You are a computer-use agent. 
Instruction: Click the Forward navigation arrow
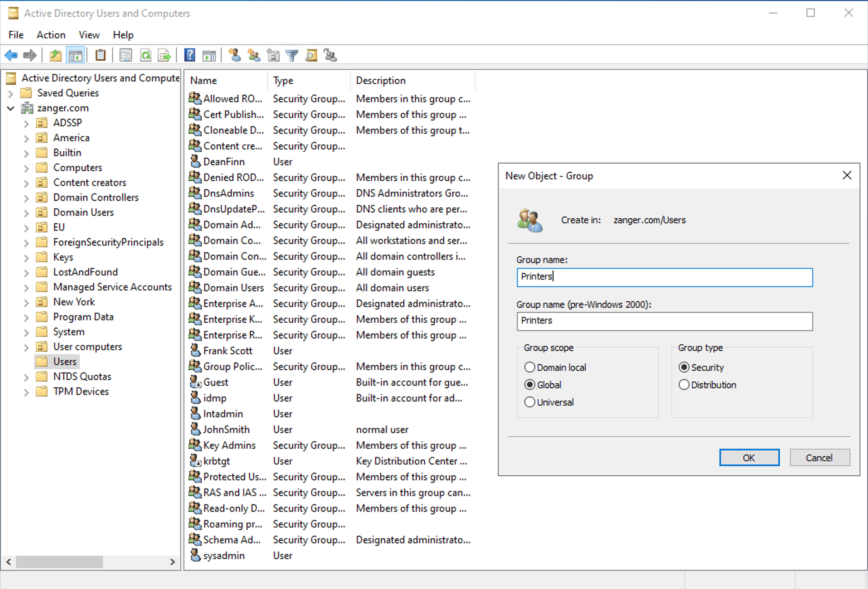point(30,55)
